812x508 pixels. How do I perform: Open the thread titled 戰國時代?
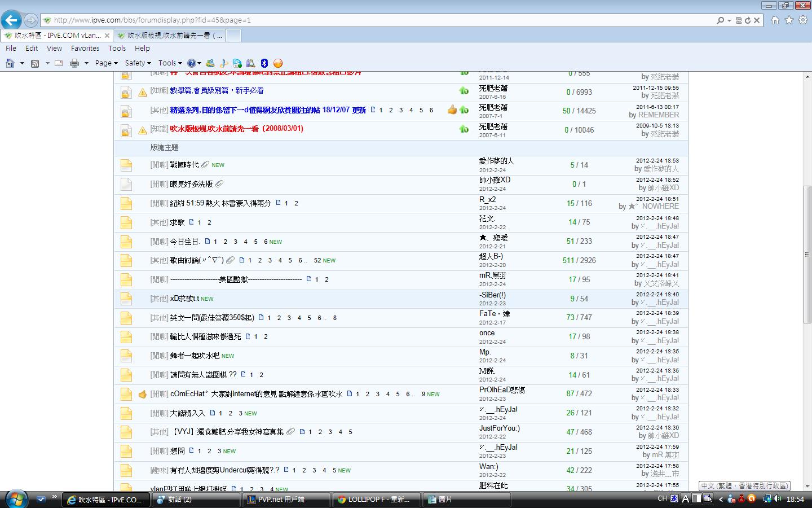coord(184,165)
